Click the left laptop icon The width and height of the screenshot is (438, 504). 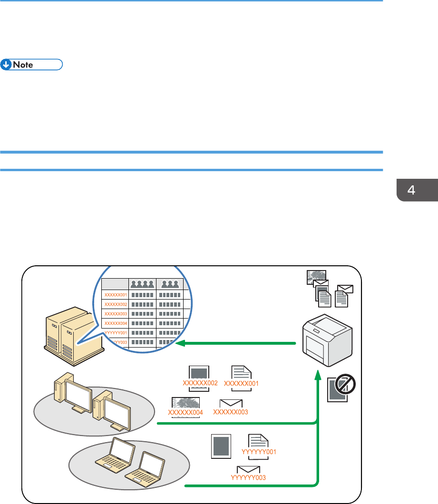[x=115, y=454]
